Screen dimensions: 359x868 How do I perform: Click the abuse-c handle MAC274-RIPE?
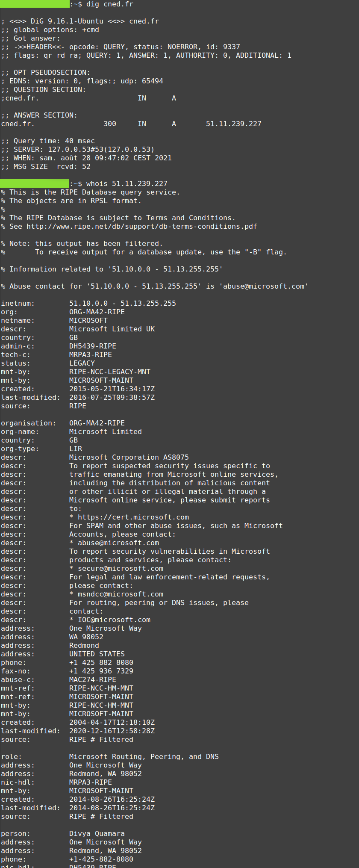(93, 680)
